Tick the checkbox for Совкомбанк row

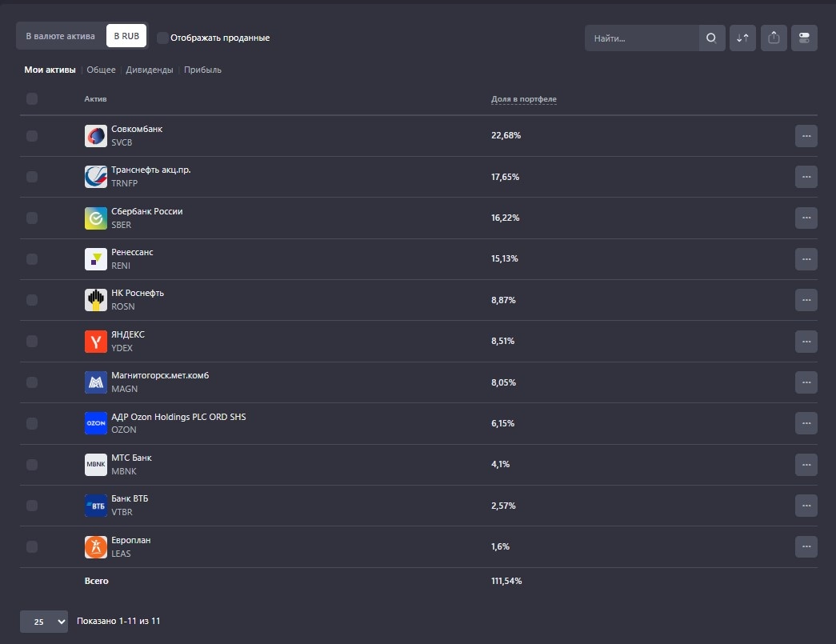[x=32, y=136]
